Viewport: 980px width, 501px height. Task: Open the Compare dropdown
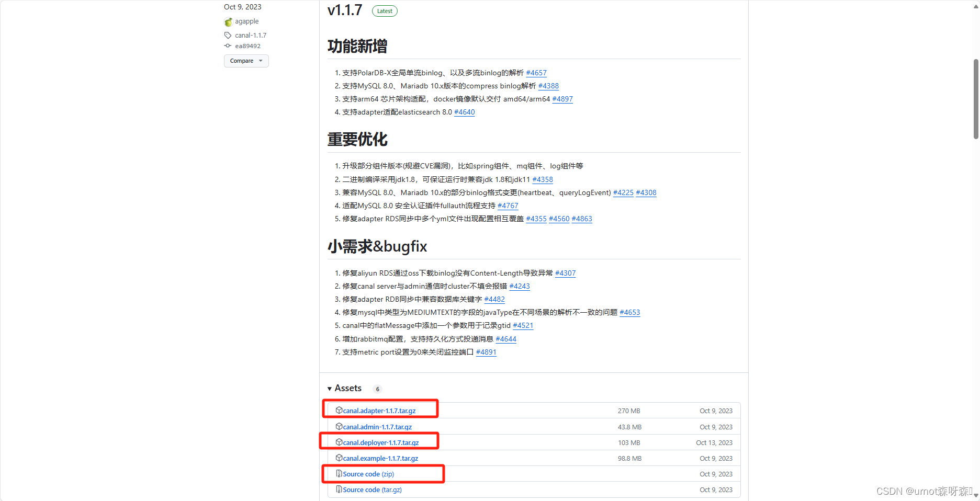coord(246,61)
